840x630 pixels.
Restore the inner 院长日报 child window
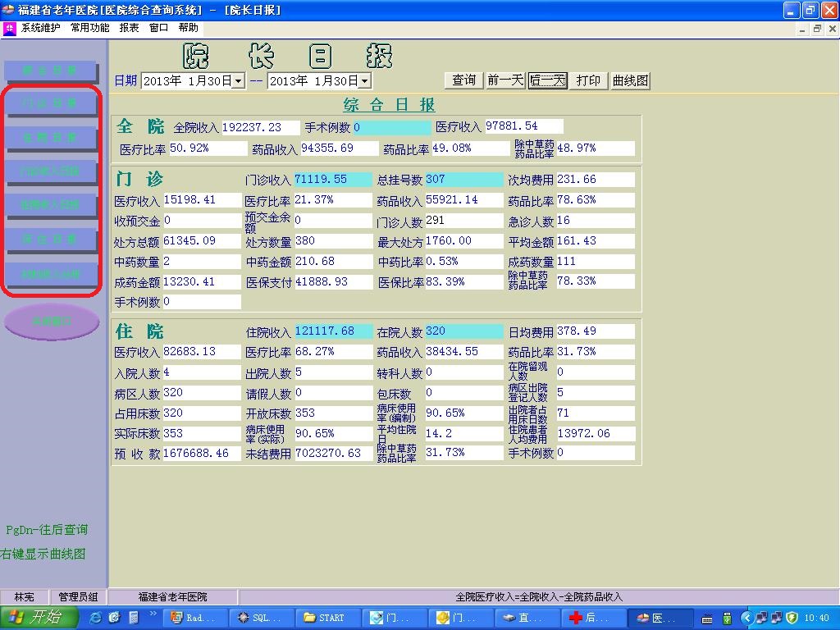point(817,29)
